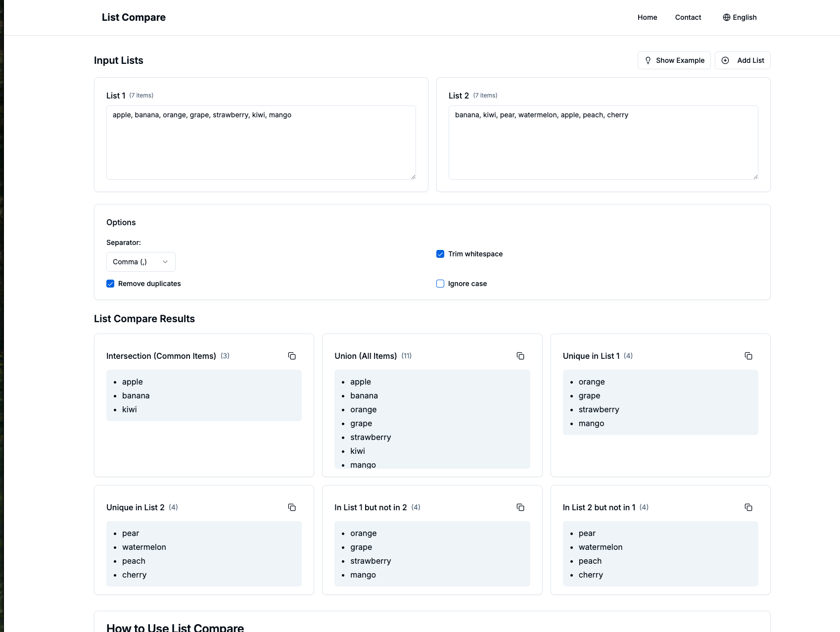Uncheck Trim whitespace option
840x632 pixels.
pyautogui.click(x=440, y=254)
